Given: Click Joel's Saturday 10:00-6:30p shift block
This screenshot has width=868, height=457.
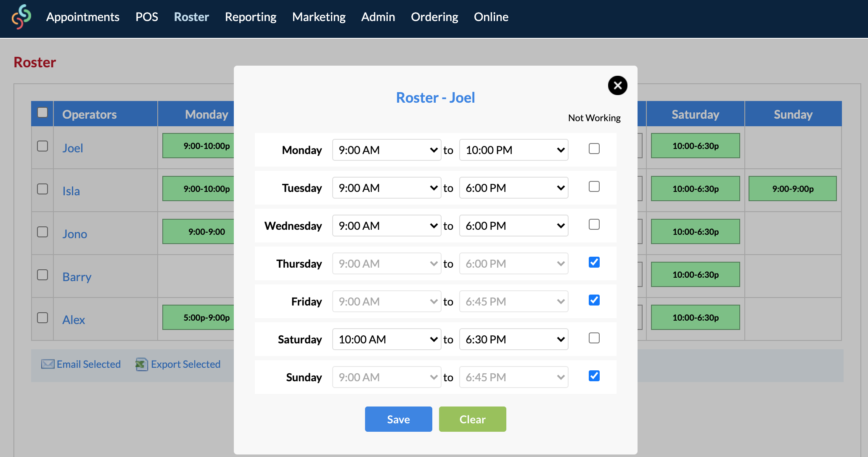Looking at the screenshot, I should pyautogui.click(x=695, y=146).
